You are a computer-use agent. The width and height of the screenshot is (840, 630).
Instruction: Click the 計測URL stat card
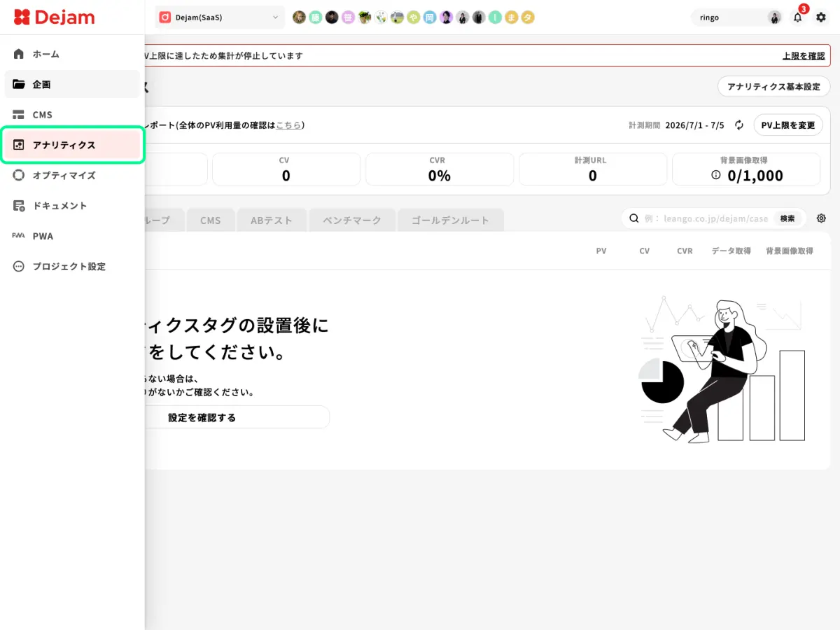(593, 169)
